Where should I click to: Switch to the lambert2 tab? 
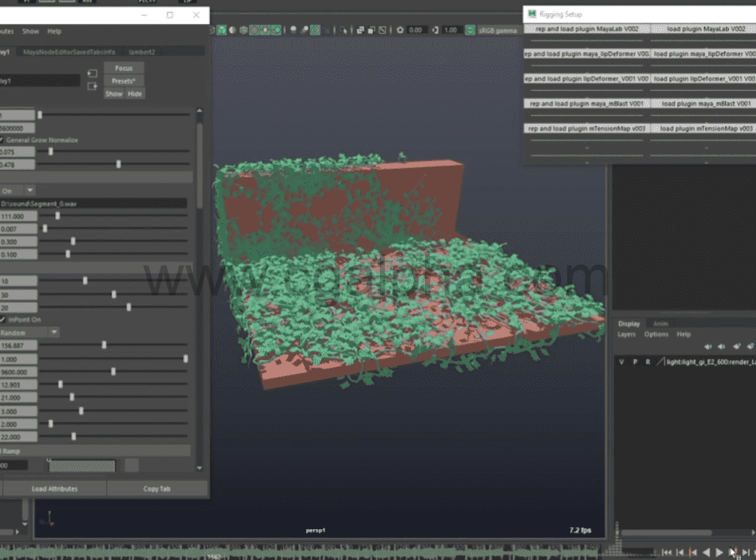[x=141, y=52]
